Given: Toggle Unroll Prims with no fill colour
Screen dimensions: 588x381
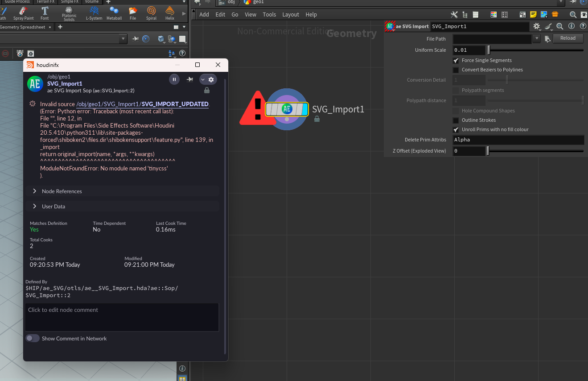Looking at the screenshot, I should 456,130.
